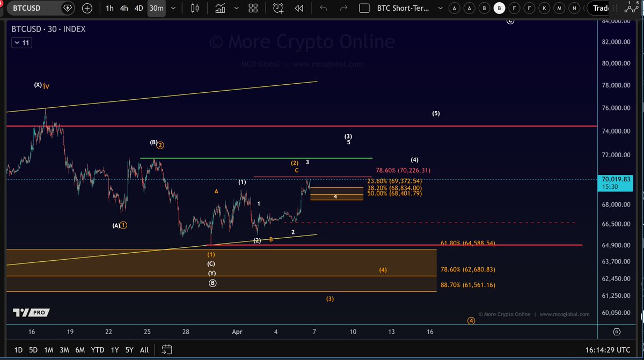Click the plus icon to compare symbols

point(87,8)
